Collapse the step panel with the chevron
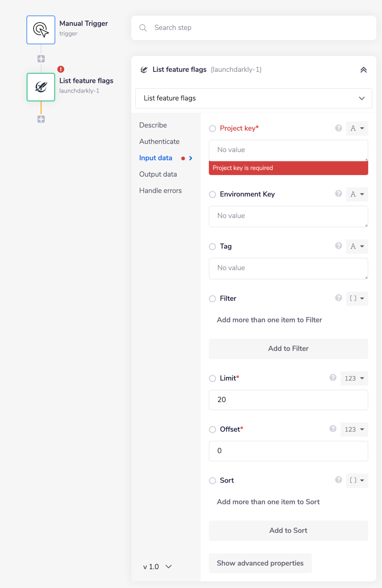This screenshot has width=382, height=588. click(x=363, y=70)
